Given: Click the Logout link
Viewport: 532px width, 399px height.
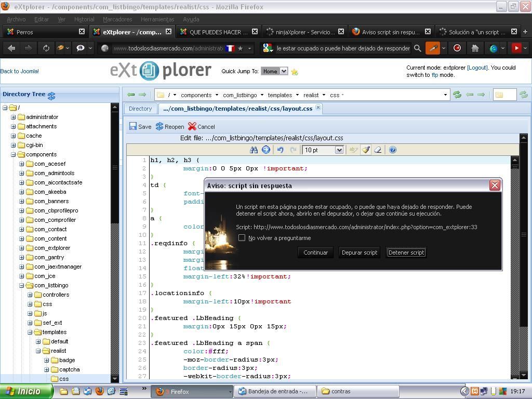Looking at the screenshot, I should pyautogui.click(x=477, y=68).
